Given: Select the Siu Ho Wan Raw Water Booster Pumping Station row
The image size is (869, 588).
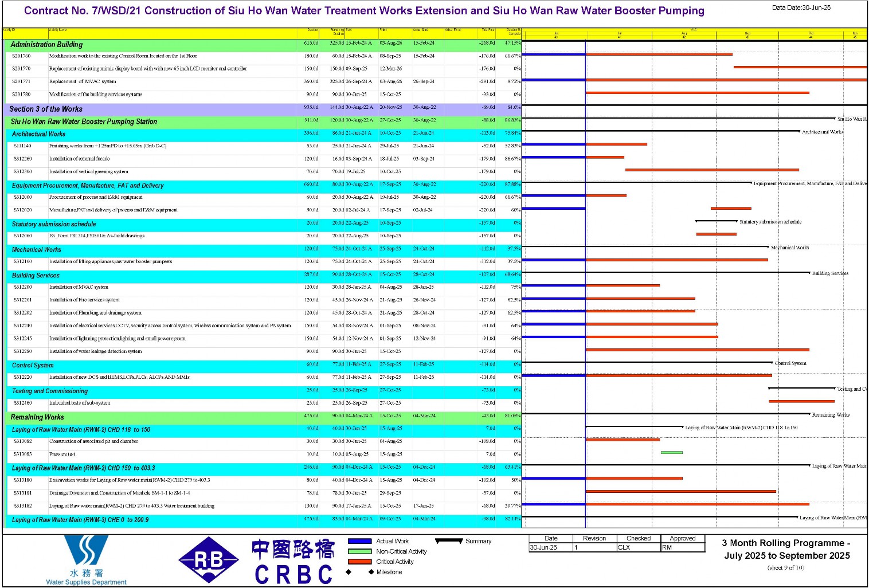Looking at the screenshot, I should 263,121.
